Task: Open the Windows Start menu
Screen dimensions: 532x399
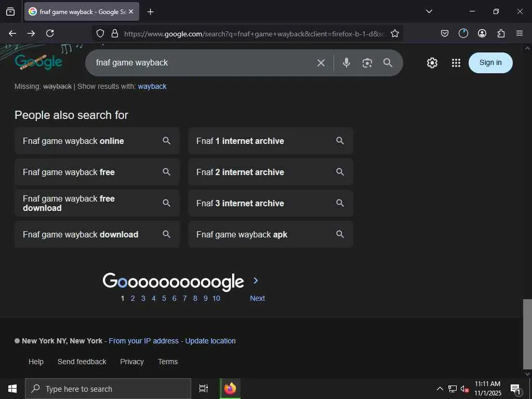Action: (12, 389)
